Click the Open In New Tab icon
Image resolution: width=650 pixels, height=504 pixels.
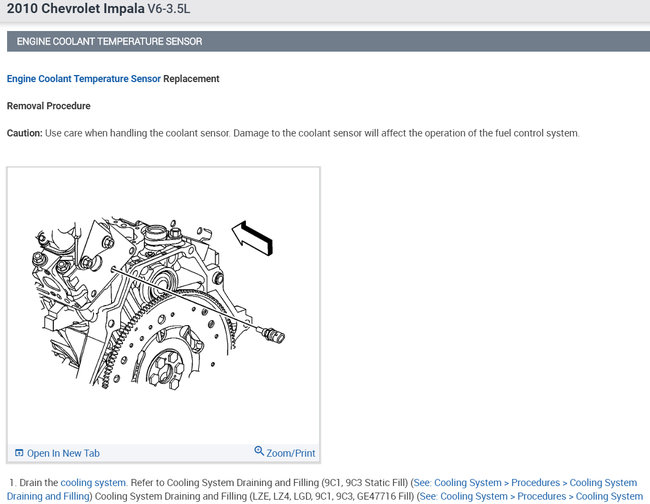pyautogui.click(x=19, y=453)
